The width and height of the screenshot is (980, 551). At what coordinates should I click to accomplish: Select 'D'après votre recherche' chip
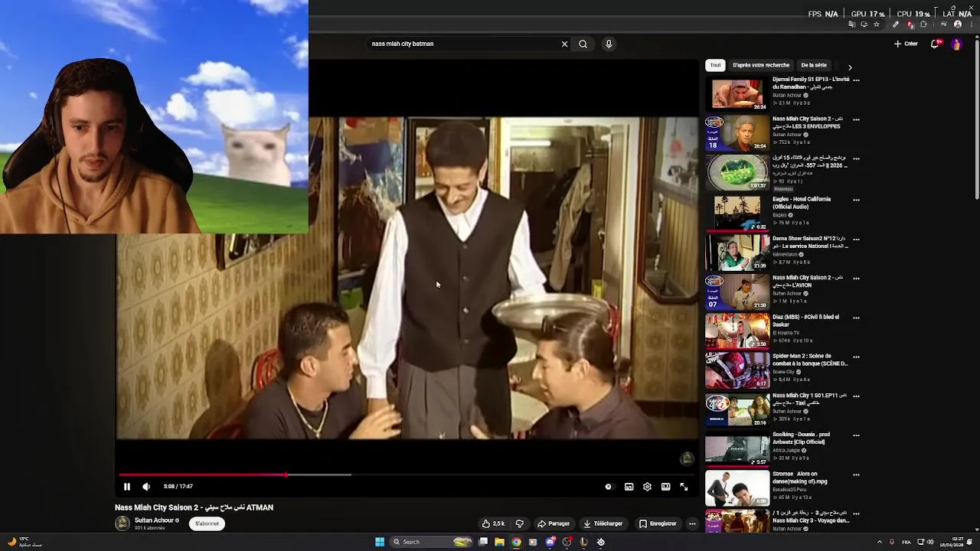click(x=761, y=66)
